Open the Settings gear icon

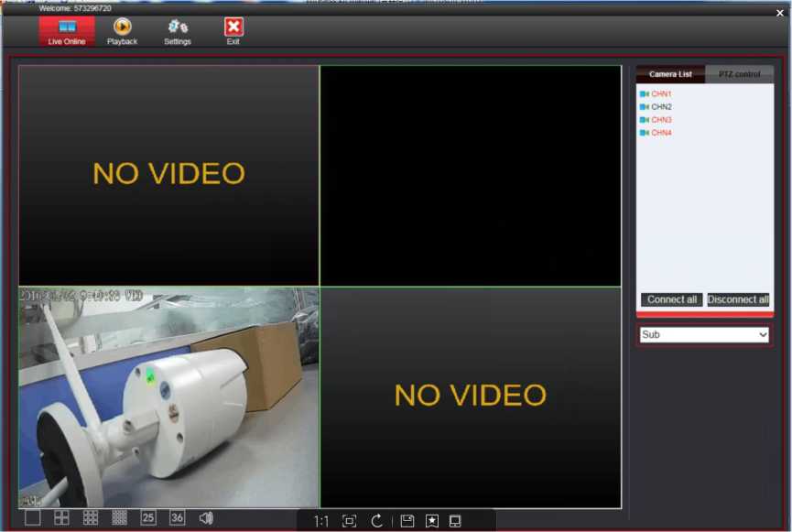tap(178, 31)
